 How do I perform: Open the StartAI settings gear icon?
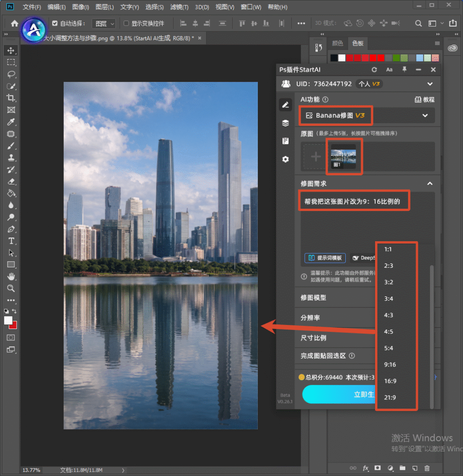(285, 159)
